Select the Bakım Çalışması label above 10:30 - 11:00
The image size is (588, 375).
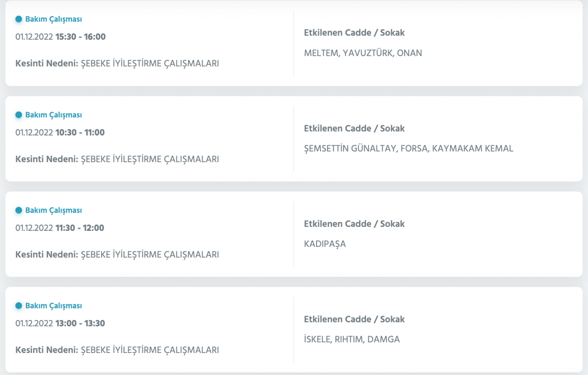click(53, 115)
